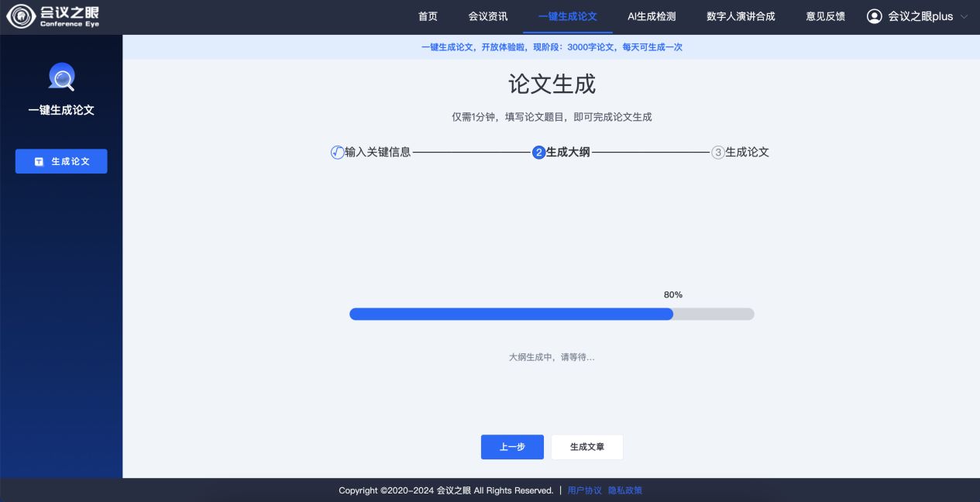
Task: Click the 生成文章 button
Action: [586, 447]
